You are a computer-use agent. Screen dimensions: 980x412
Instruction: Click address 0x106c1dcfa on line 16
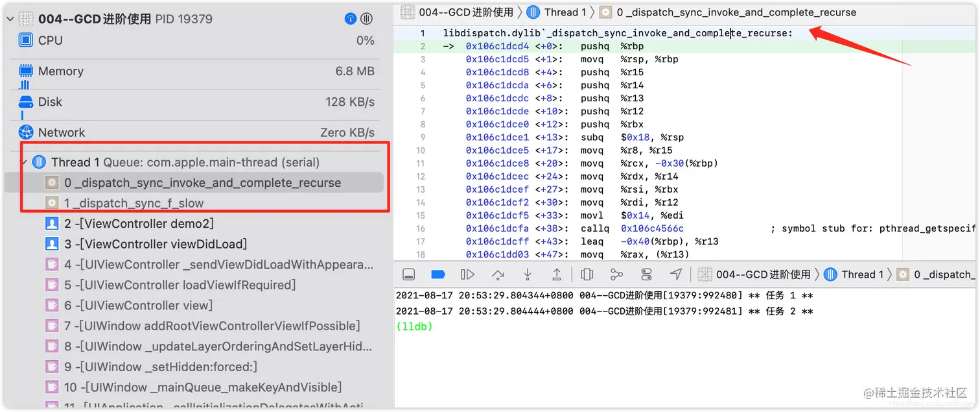pos(497,228)
